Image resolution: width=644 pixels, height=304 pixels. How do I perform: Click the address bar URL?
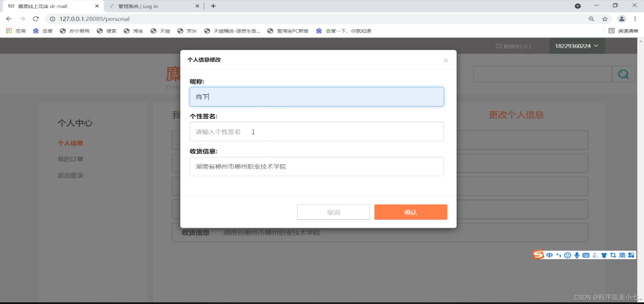(95, 19)
